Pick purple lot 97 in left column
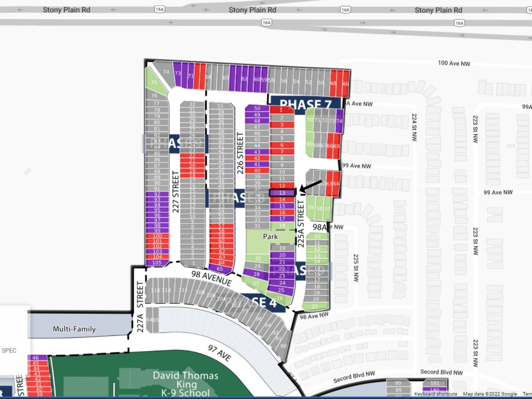 pos(157,220)
